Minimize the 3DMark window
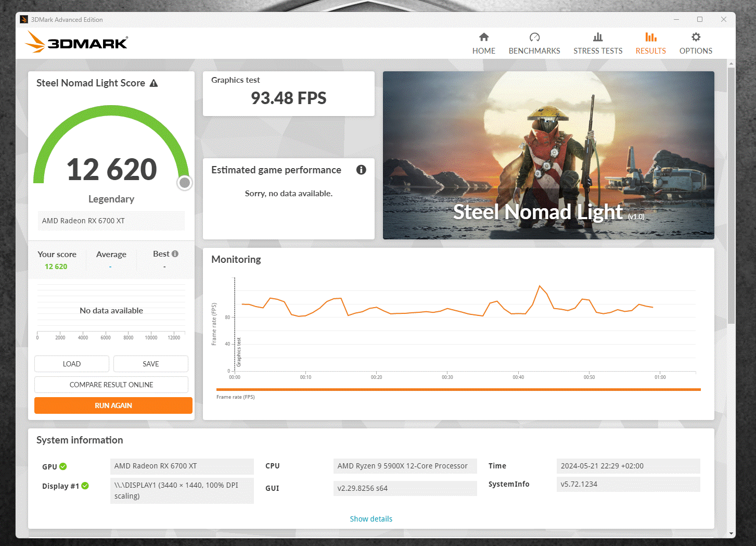The height and width of the screenshot is (546, 756). 676,19
